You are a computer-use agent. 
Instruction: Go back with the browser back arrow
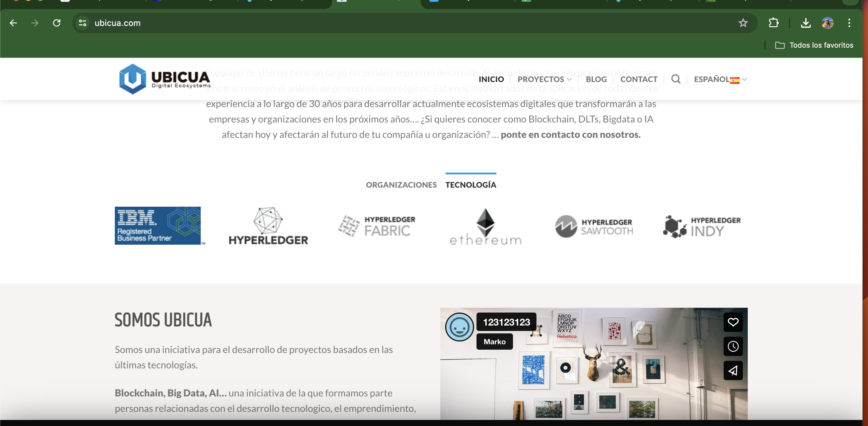[14, 23]
